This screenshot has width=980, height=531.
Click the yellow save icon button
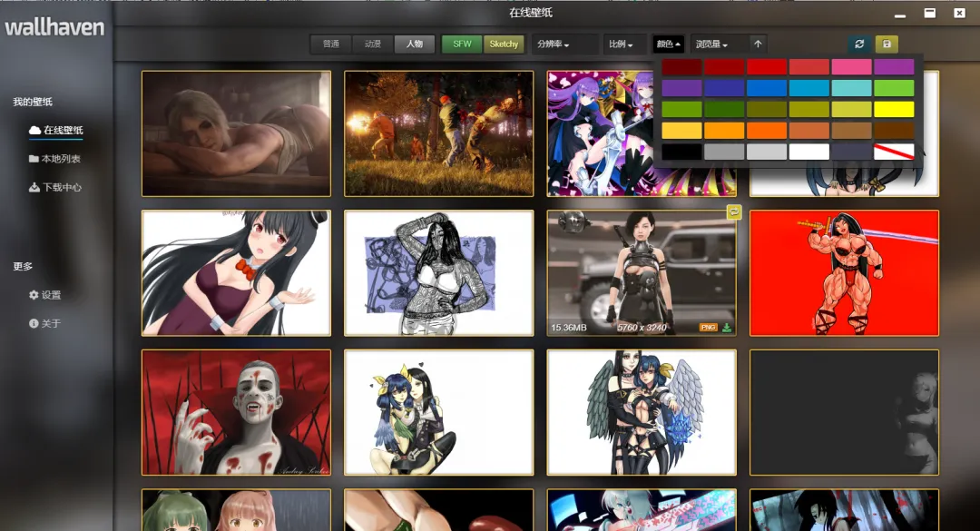click(887, 44)
